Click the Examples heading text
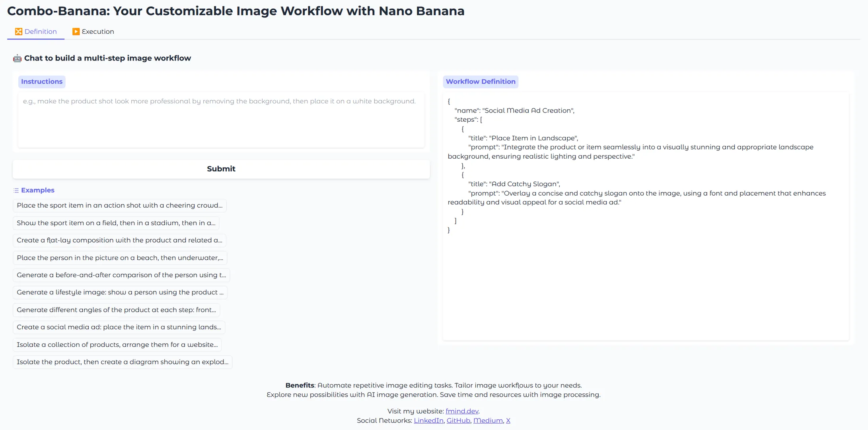Viewport: 868px width, 430px height. (38, 190)
